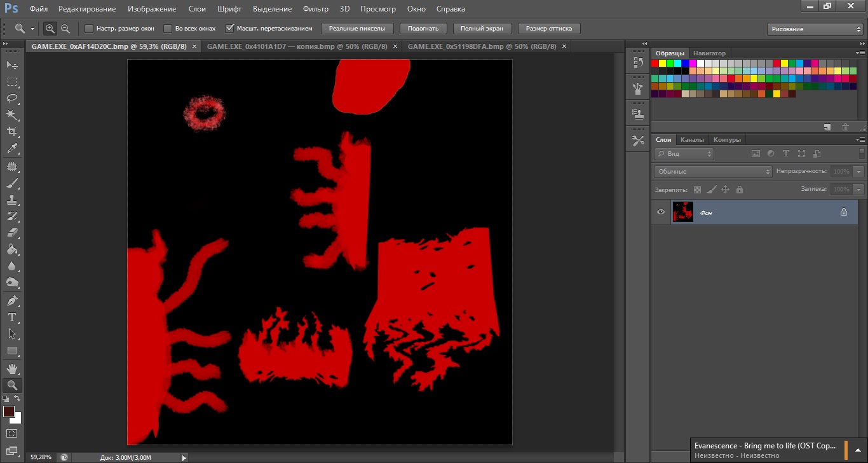Select the Hand tool

12,368
